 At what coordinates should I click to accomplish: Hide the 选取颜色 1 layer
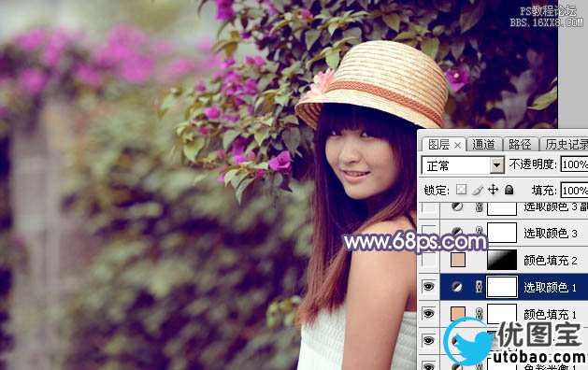[429, 287]
